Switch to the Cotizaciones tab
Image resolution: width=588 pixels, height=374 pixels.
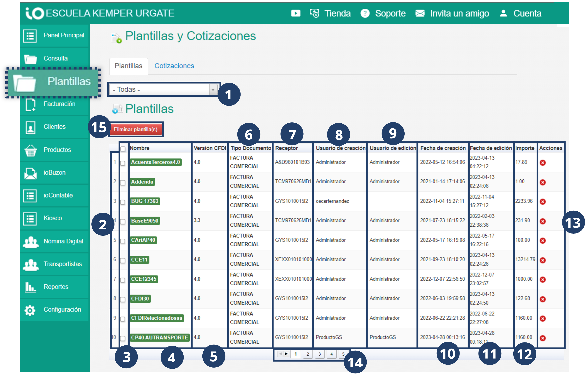point(174,66)
